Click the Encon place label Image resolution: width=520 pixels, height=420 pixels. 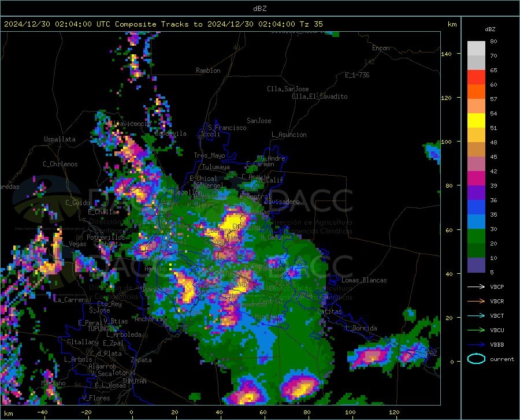coord(381,48)
